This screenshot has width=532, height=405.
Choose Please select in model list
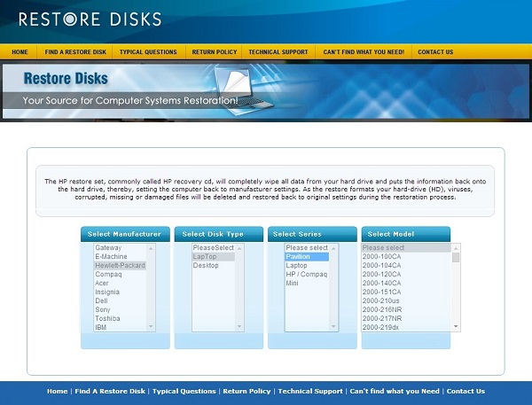[406, 247]
